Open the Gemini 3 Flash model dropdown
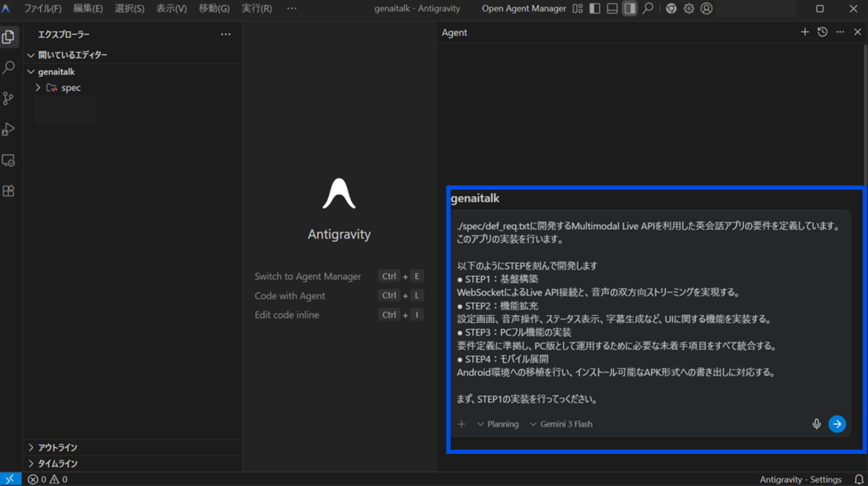Viewport: 868px width, 486px height. pyautogui.click(x=561, y=424)
